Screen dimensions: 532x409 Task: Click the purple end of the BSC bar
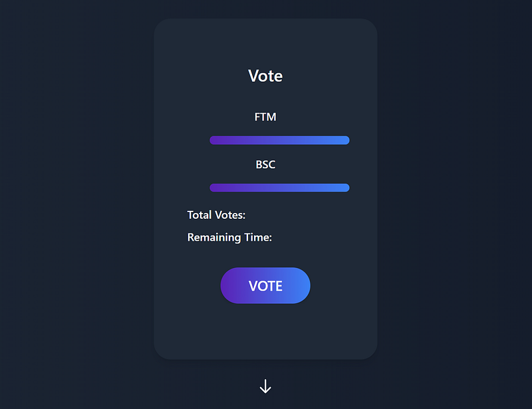pyautogui.click(x=216, y=188)
